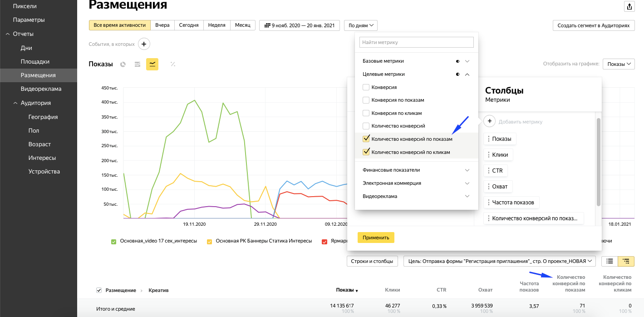This screenshot has width=644, height=317.
Task: Select the line chart icon
Action: 152,64
